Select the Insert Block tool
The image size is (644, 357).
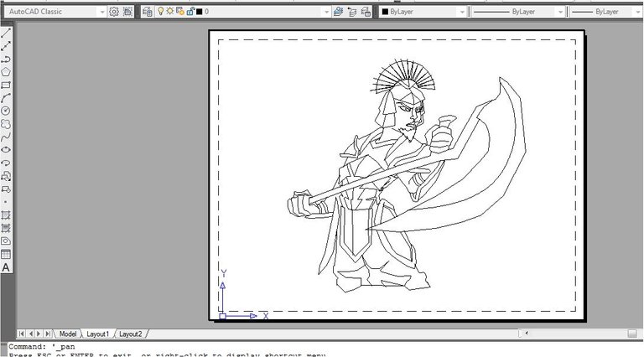tap(6, 176)
